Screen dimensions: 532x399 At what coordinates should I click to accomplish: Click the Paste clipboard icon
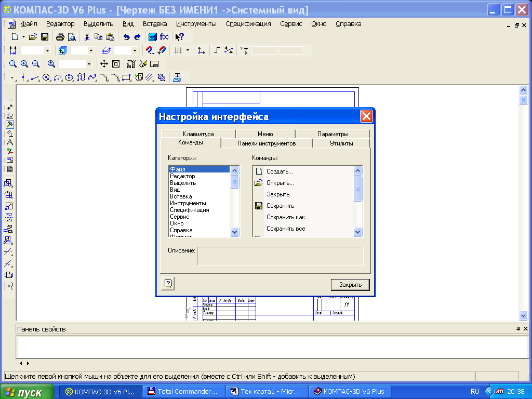[110, 37]
